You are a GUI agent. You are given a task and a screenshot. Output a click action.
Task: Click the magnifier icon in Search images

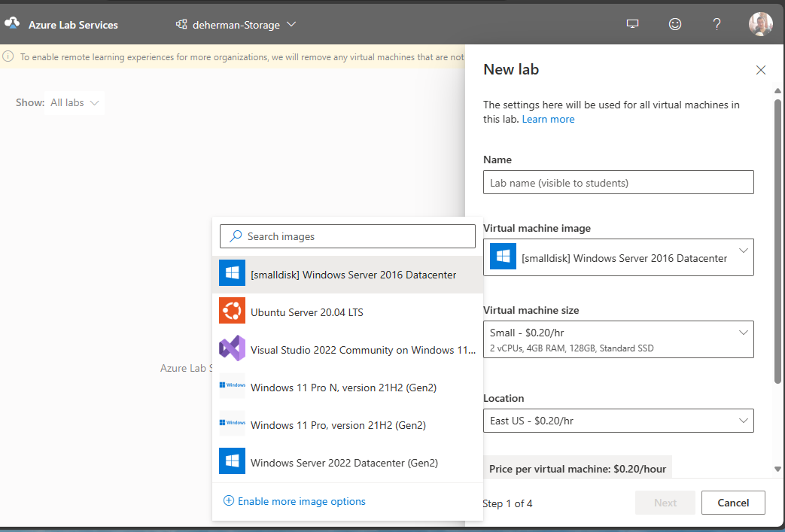click(x=236, y=236)
